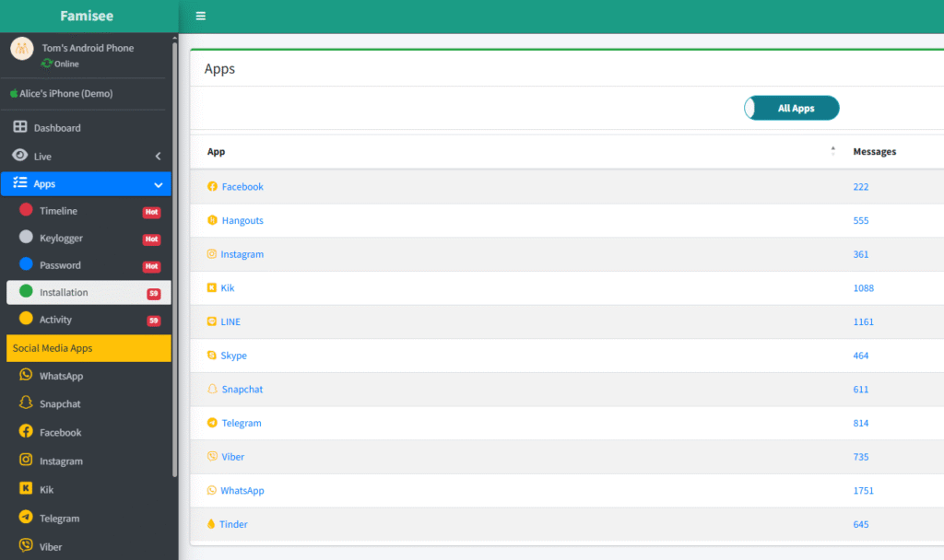Click the Apps list icon in sidebar
The width and height of the screenshot is (944, 560).
(20, 182)
